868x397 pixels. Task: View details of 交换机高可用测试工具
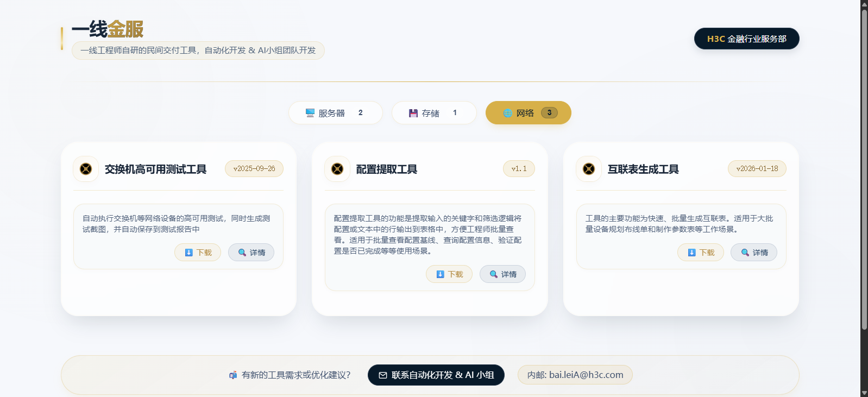pos(251,253)
